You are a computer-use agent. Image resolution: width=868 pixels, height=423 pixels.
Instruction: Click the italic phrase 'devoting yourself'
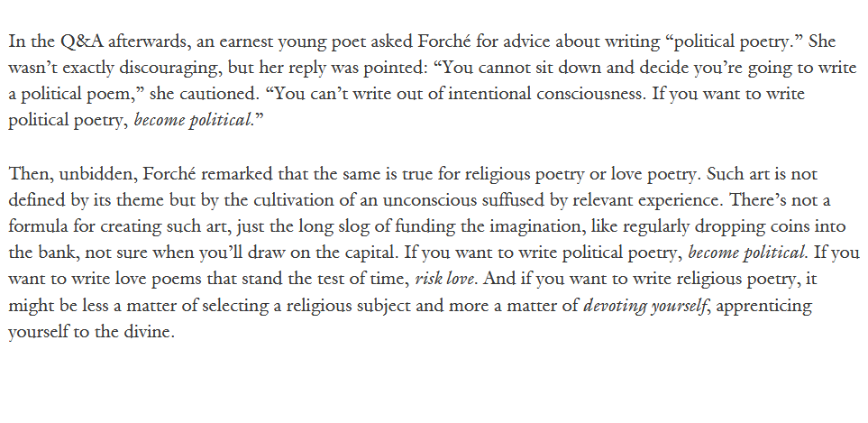(645, 306)
